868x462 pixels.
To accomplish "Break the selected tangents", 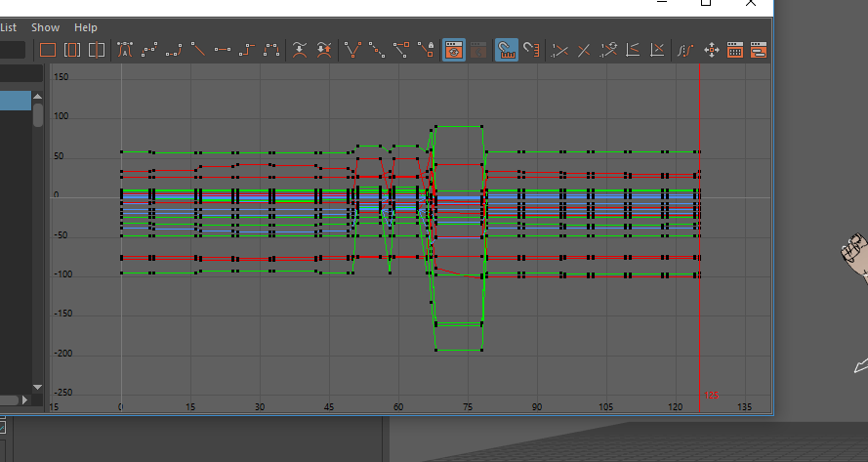I will [x=352, y=51].
